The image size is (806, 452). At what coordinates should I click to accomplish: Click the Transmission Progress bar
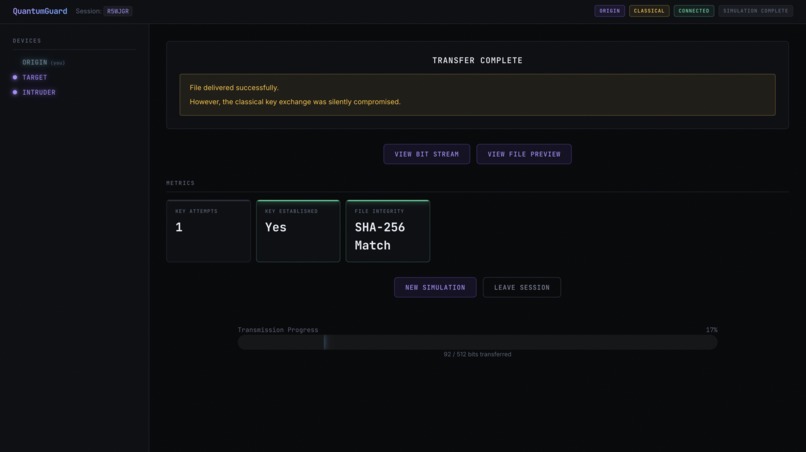(477, 342)
